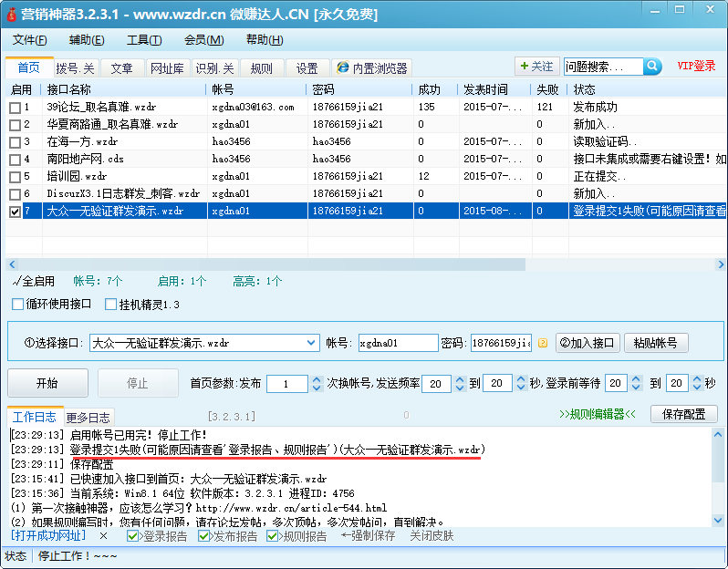The width and height of the screenshot is (728, 569).
Task: Toggle 循环使用接口 checkbox
Action: pos(17,305)
